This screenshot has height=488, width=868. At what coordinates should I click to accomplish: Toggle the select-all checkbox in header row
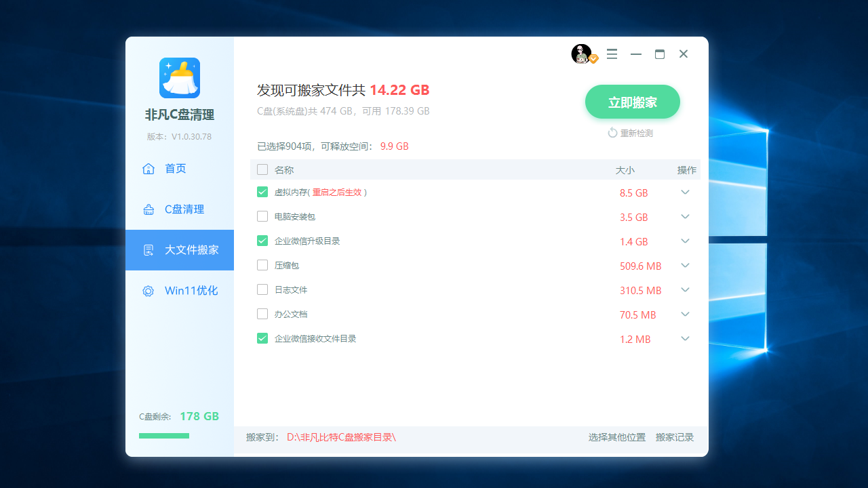click(262, 169)
